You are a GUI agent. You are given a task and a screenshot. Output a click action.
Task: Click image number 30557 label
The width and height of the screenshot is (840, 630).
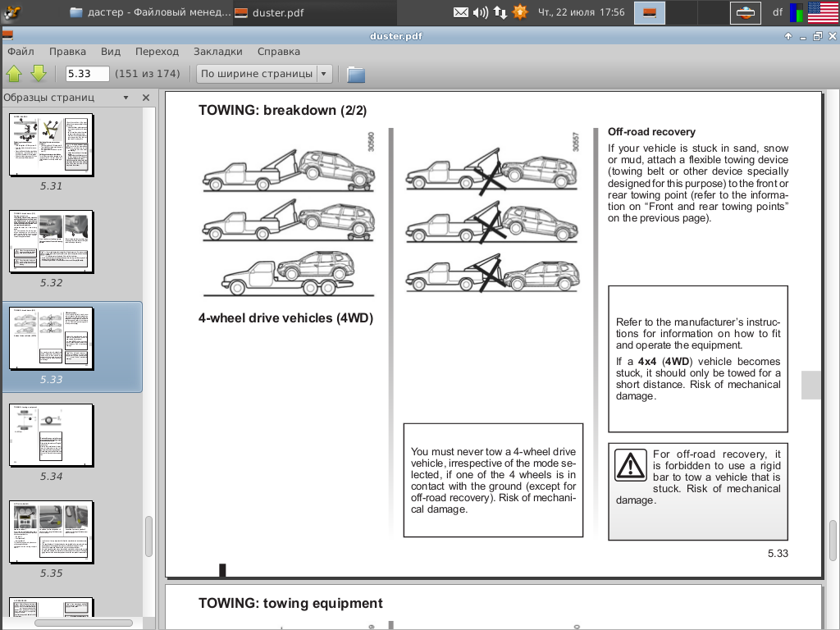pos(576,142)
